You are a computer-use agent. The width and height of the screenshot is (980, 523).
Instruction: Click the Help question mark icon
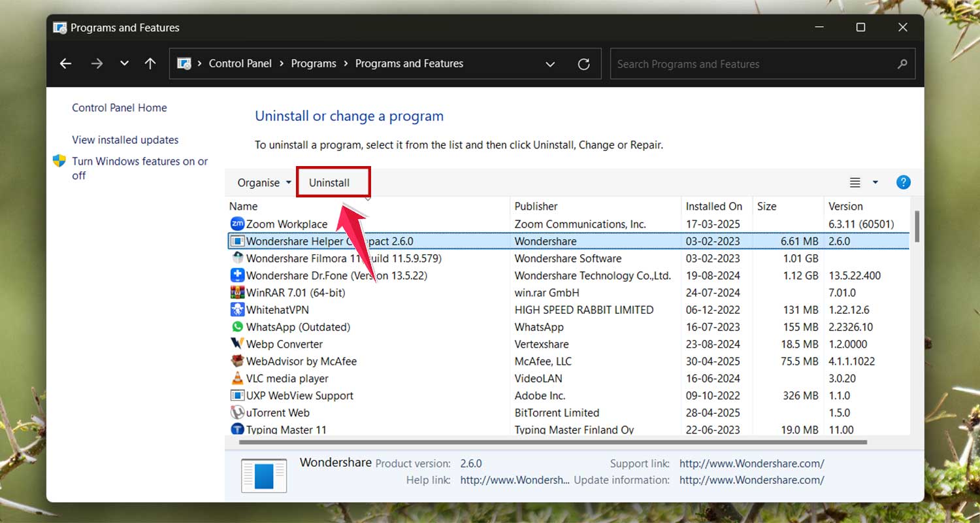[x=904, y=182]
